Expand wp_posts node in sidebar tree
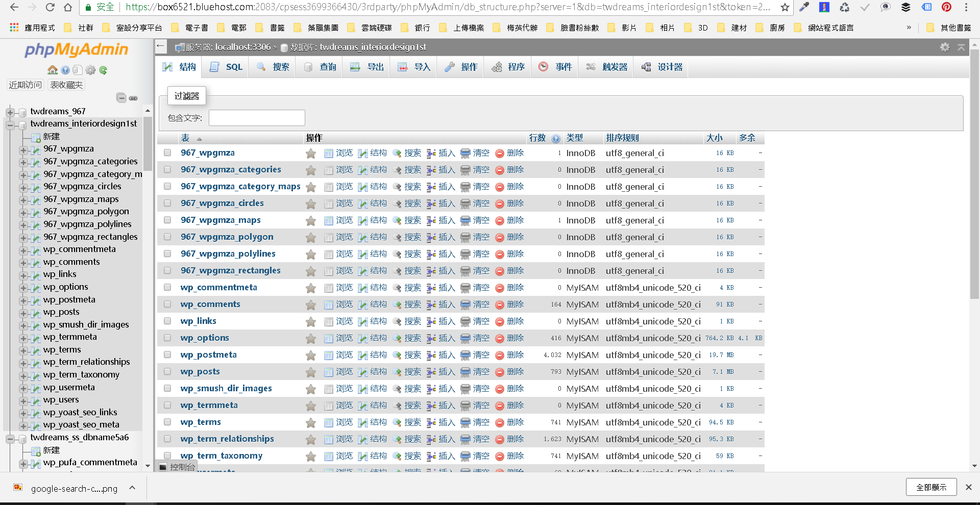This screenshot has width=980, height=505. click(x=23, y=313)
